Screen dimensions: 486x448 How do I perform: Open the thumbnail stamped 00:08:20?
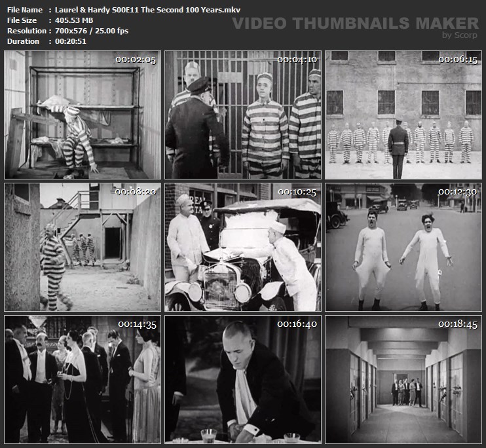click(x=83, y=247)
